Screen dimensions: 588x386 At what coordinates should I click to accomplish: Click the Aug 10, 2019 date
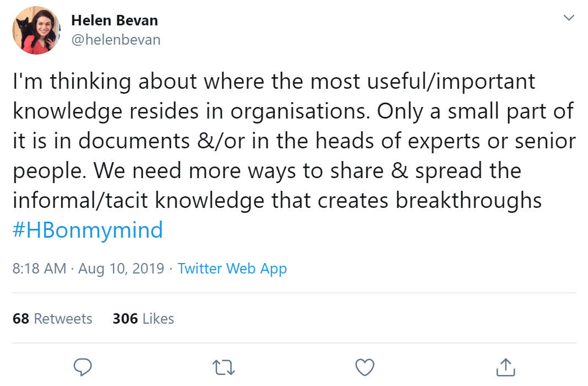pyautogui.click(x=121, y=269)
